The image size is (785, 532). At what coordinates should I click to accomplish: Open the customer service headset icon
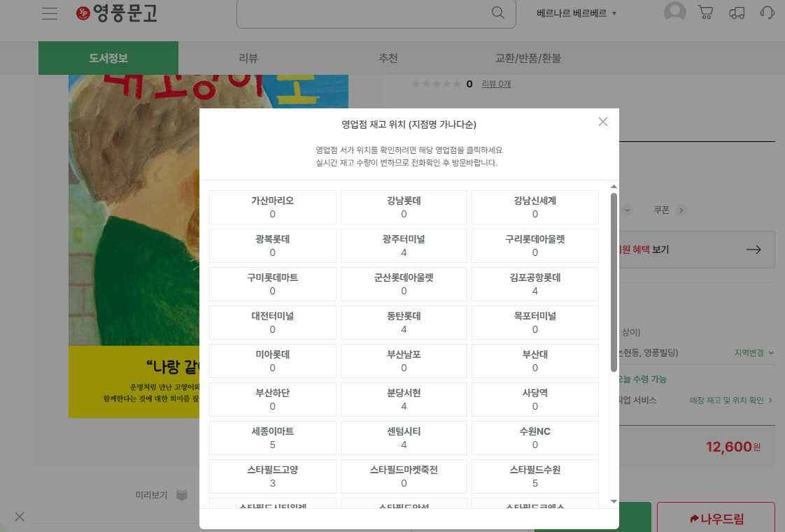pos(767,12)
